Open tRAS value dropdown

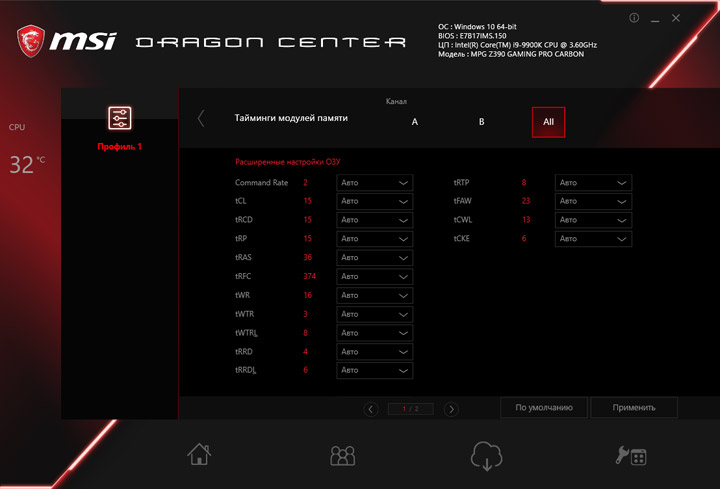[x=375, y=258]
